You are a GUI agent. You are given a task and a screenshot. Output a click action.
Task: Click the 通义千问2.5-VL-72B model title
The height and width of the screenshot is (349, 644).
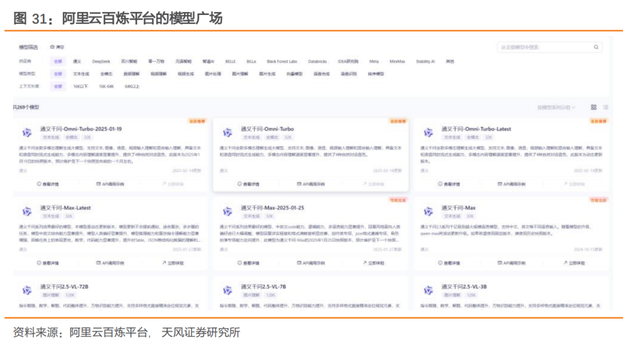64,286
